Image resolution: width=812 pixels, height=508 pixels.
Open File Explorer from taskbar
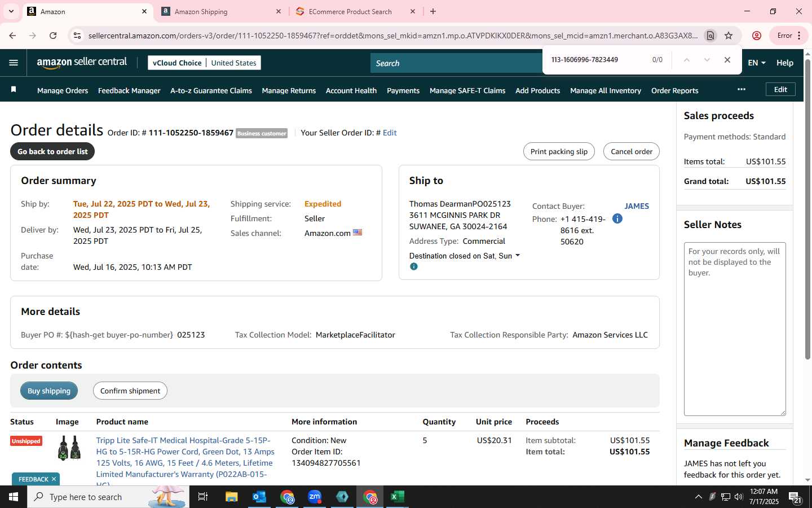[x=232, y=497]
